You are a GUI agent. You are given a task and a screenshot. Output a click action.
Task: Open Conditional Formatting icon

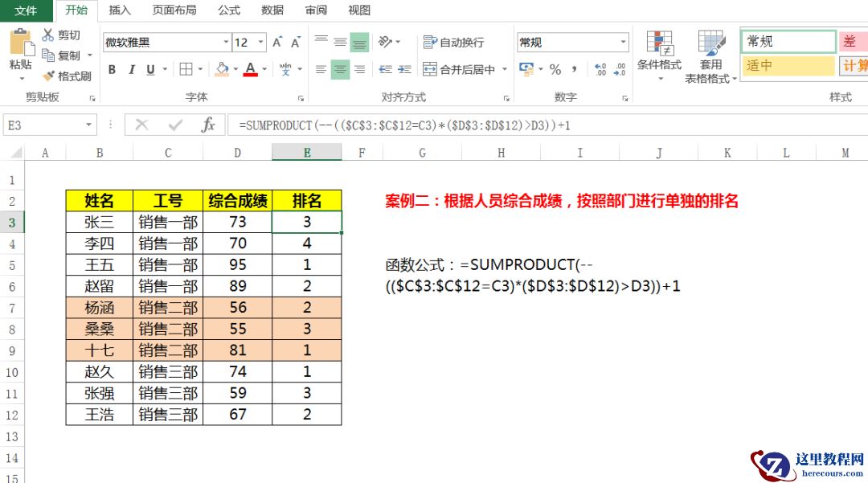(659, 43)
